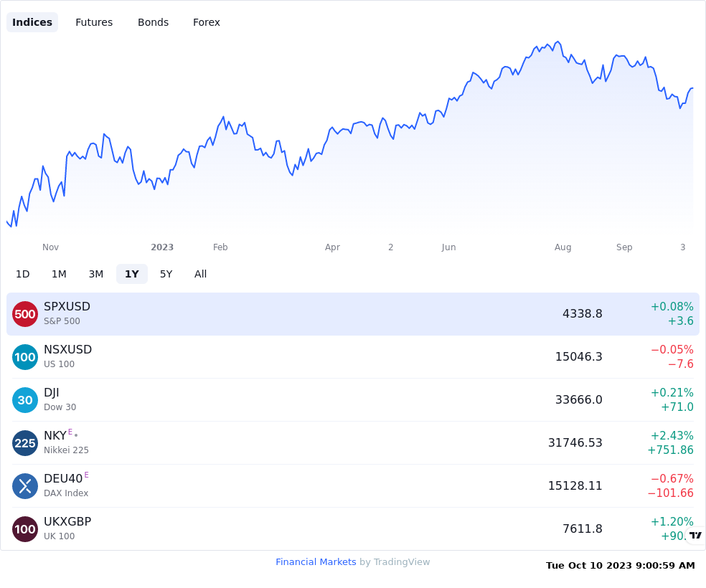Select the NSXUSD symbol name

coord(67,349)
